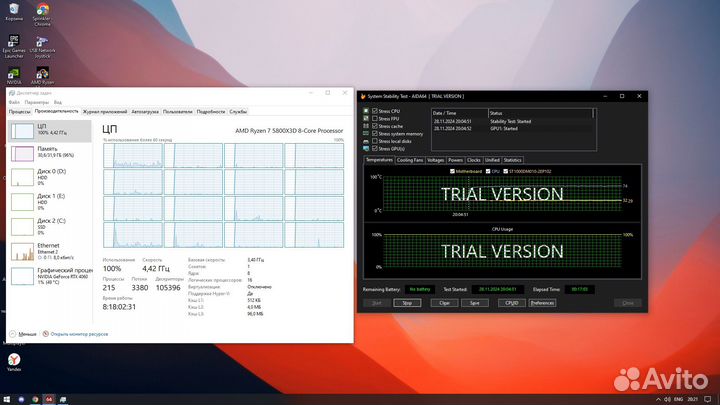720x405 pixels.
Task: Stop the AIDA64 stability test
Action: (x=407, y=303)
